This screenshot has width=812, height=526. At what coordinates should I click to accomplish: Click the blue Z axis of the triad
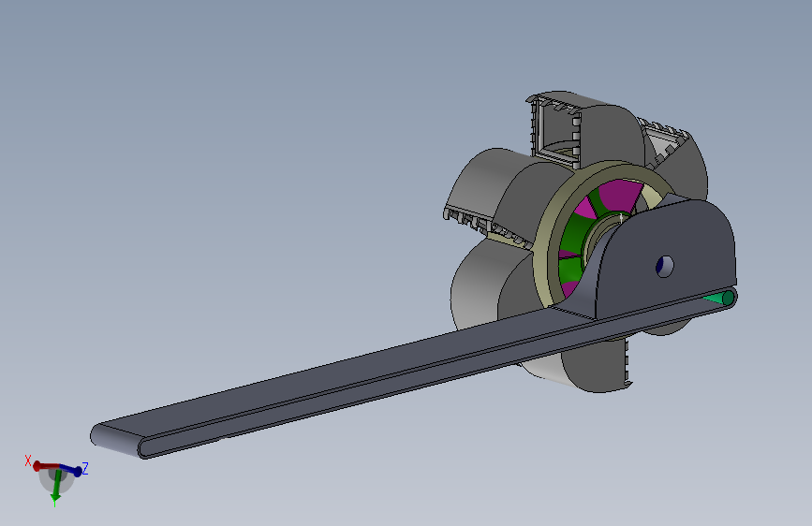(x=71, y=470)
